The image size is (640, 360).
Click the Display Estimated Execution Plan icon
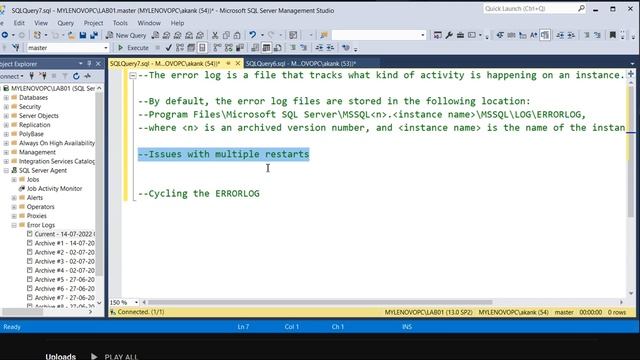180,48
